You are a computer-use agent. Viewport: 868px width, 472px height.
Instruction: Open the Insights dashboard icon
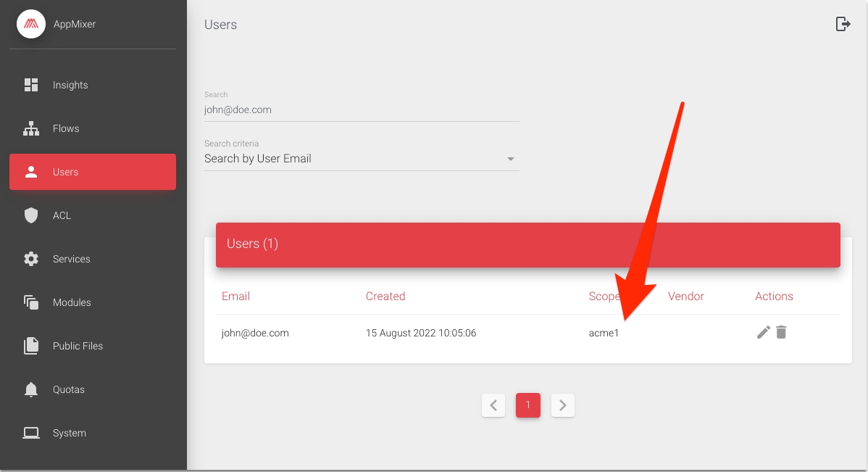click(31, 85)
